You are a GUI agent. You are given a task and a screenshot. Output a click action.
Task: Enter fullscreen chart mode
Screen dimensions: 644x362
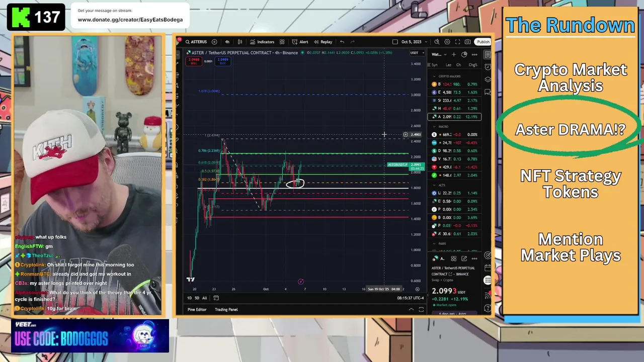click(x=457, y=42)
